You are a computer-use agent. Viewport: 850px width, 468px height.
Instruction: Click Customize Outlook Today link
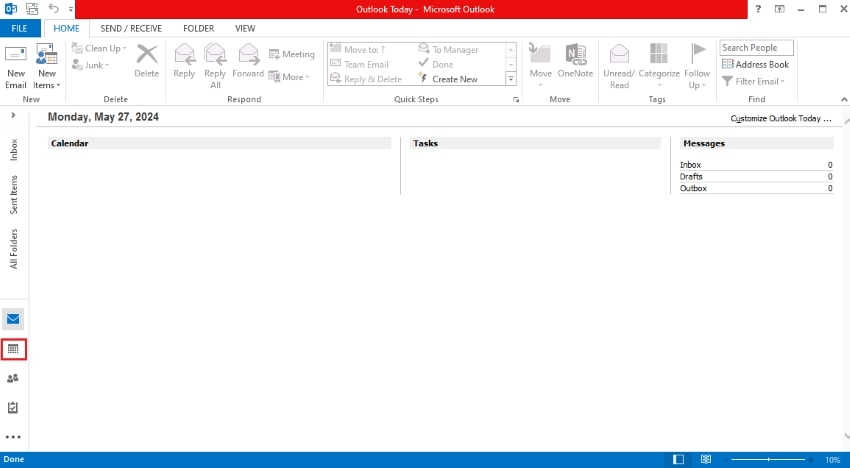(x=781, y=118)
